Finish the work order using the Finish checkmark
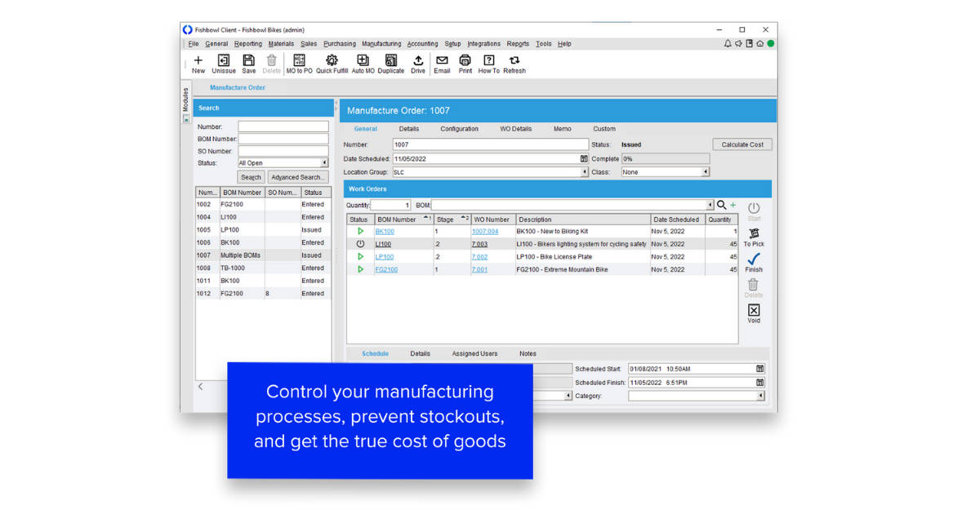This screenshot has width=980, height=514. tap(754, 259)
